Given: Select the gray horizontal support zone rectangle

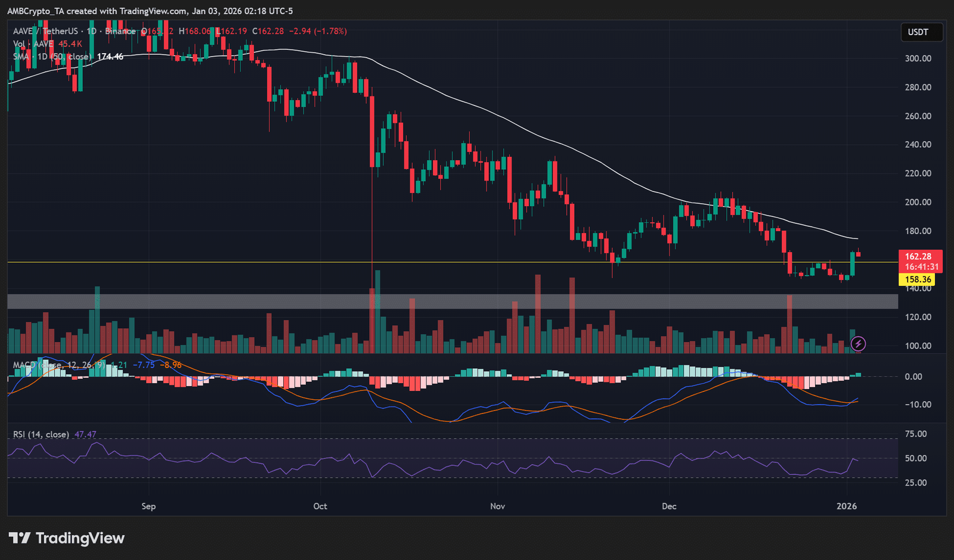Looking at the screenshot, I should (453, 301).
